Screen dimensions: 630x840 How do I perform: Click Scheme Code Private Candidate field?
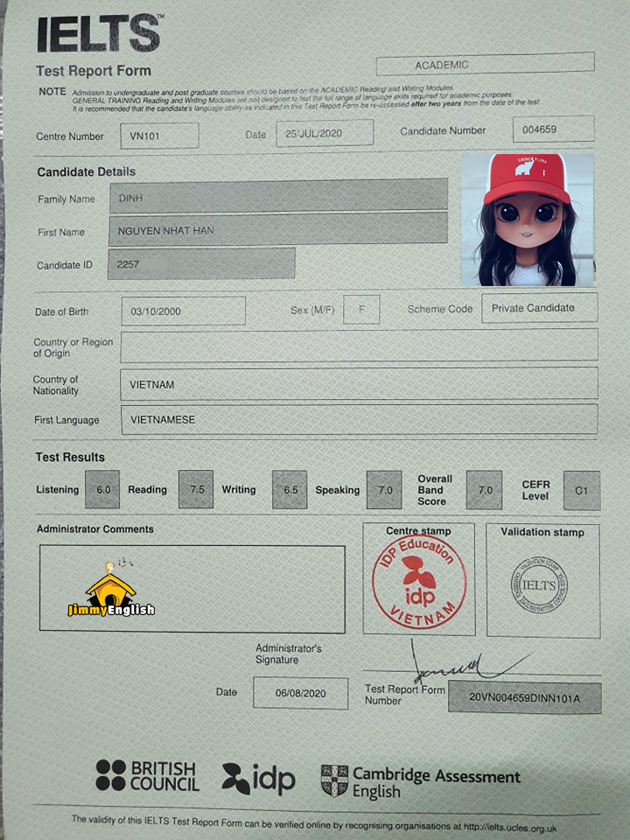tap(540, 307)
